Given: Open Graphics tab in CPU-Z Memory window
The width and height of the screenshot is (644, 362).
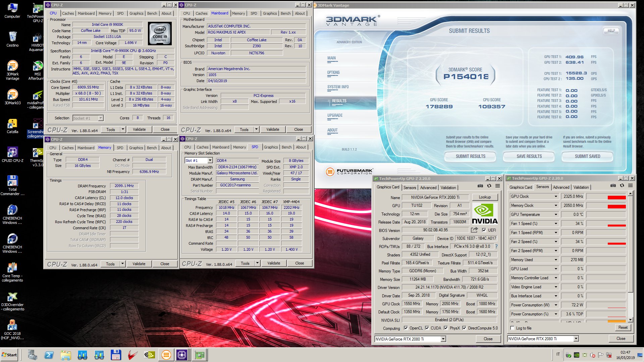Looking at the screenshot, I should click(x=136, y=148).
